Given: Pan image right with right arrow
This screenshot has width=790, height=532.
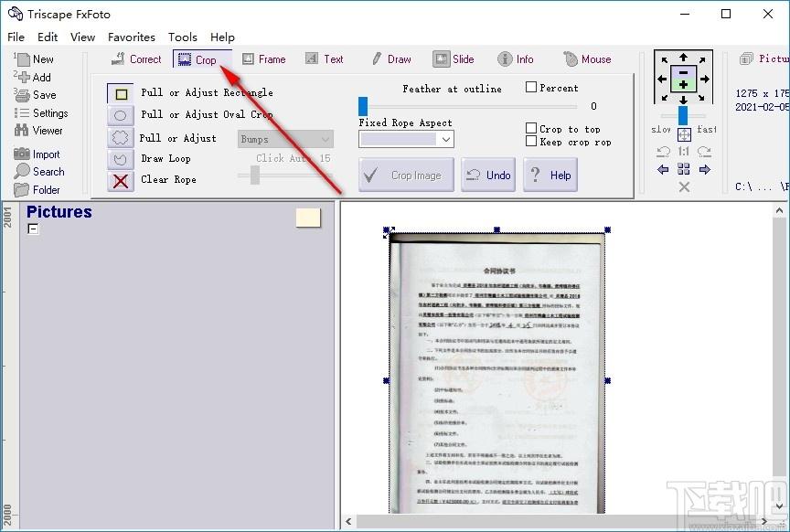Looking at the screenshot, I should [x=704, y=79].
